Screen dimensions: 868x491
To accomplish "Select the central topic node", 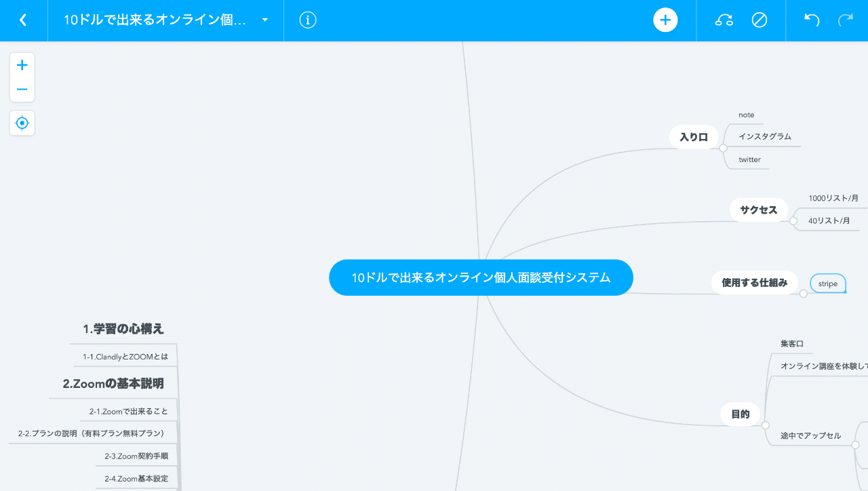I will (x=481, y=277).
